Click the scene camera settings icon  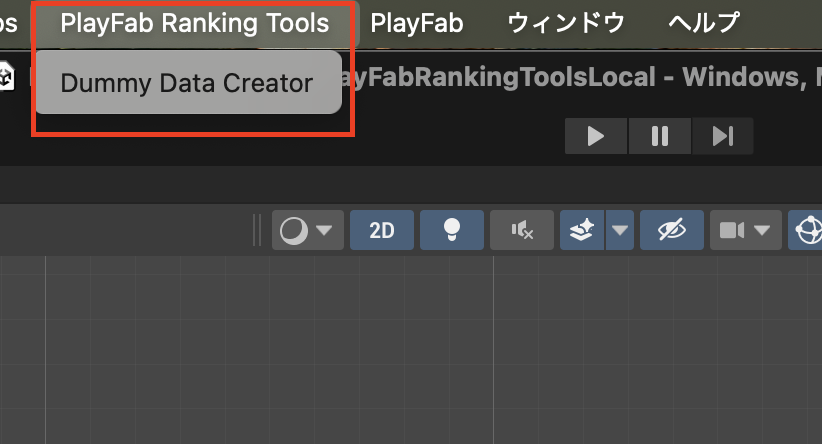732,230
